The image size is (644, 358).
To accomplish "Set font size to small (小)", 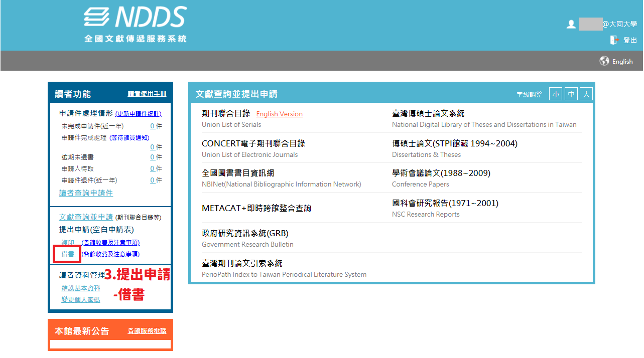I will (x=555, y=94).
